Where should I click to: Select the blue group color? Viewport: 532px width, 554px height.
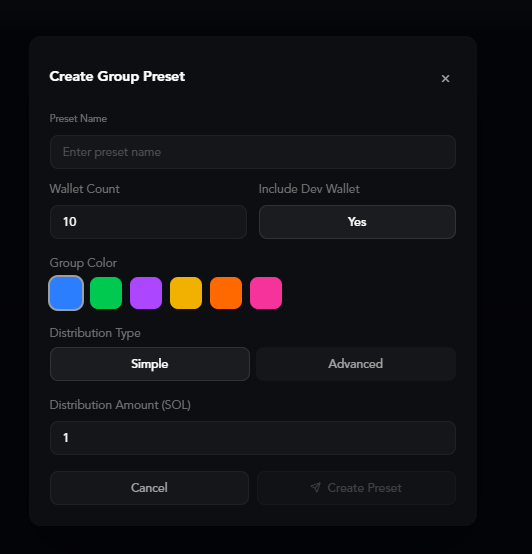coord(66,293)
